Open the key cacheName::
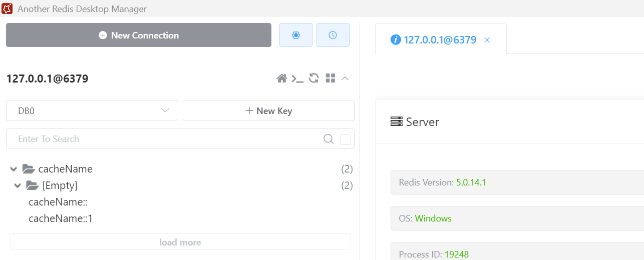 [x=59, y=202]
